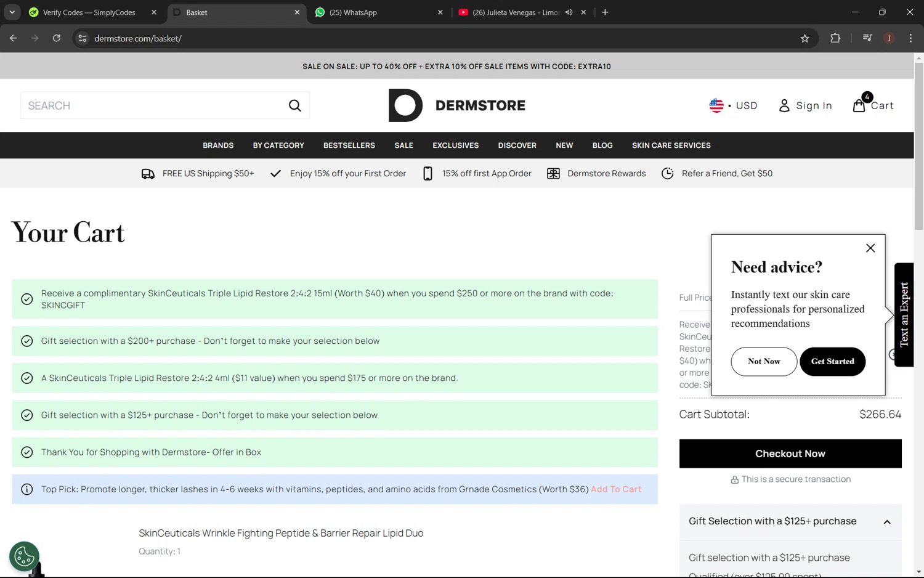Open cookie preferences icon
924x578 pixels.
coord(24,556)
